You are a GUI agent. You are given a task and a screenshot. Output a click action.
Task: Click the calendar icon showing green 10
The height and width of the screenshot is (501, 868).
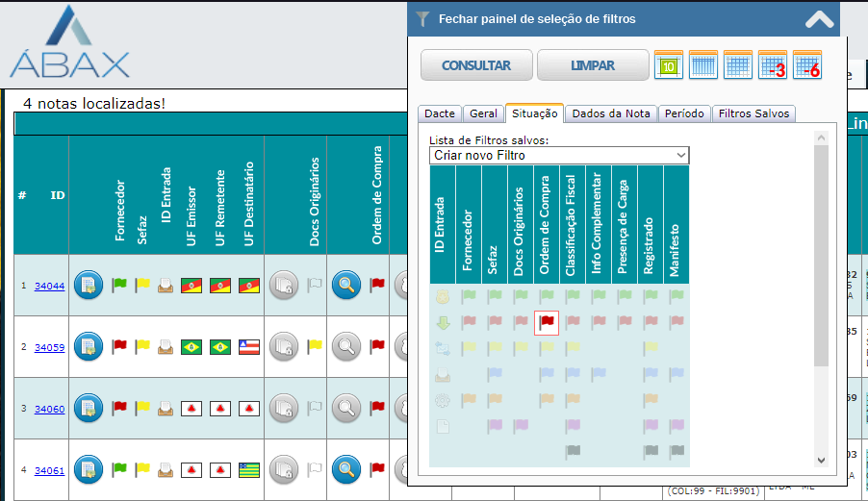click(x=669, y=65)
